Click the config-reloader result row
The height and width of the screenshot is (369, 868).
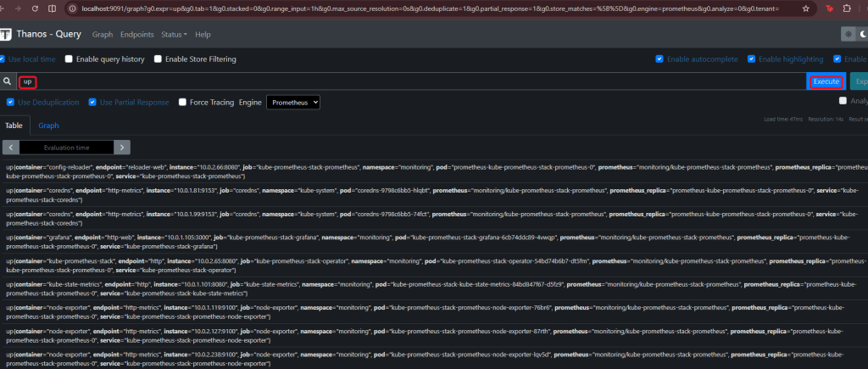(434, 171)
